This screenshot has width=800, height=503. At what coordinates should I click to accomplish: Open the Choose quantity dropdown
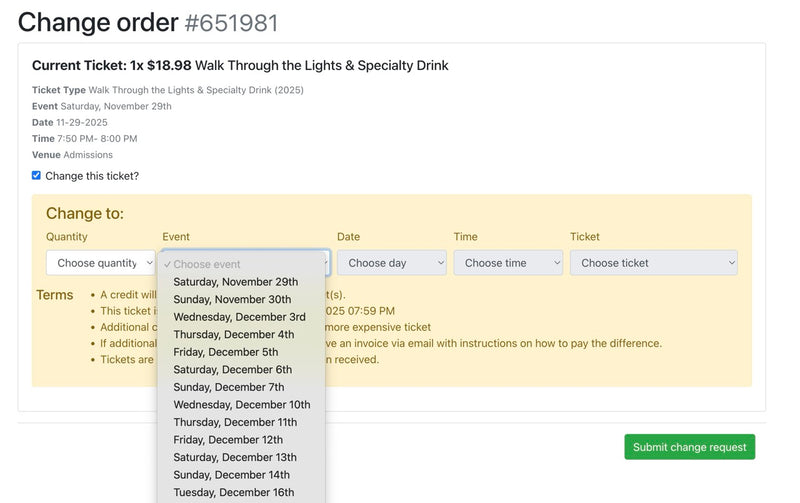point(98,263)
